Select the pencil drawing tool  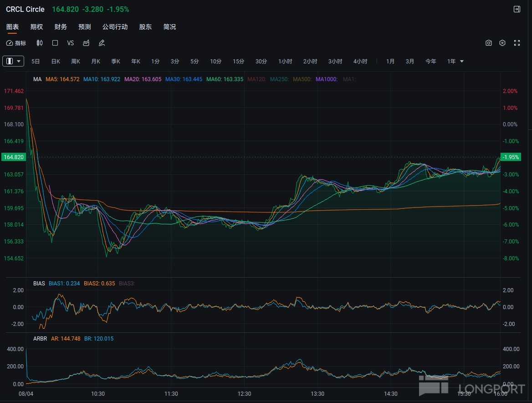(x=102, y=43)
